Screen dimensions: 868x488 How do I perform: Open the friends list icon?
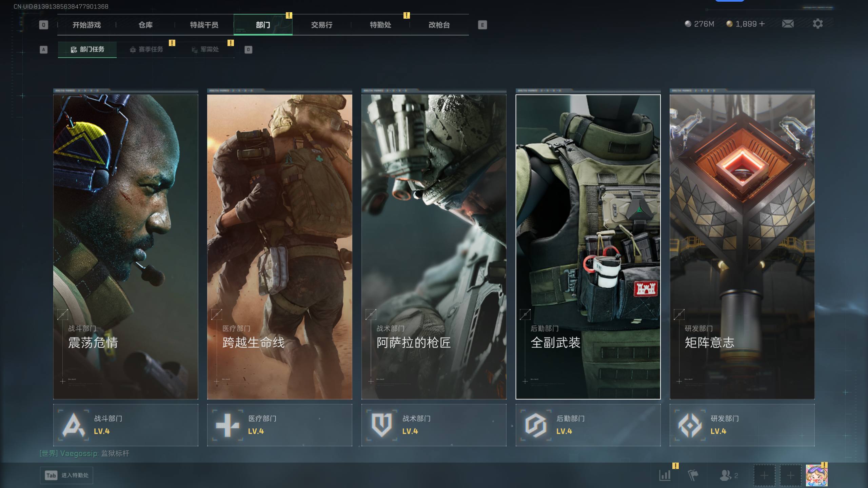pyautogui.click(x=726, y=475)
